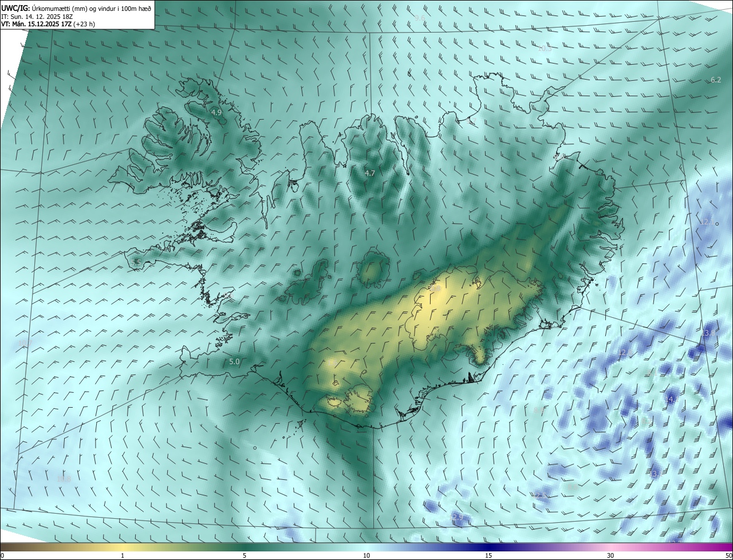The image size is (733, 560).
Task: Click the 10.3 value label in the north
Action: pyautogui.click(x=545, y=49)
